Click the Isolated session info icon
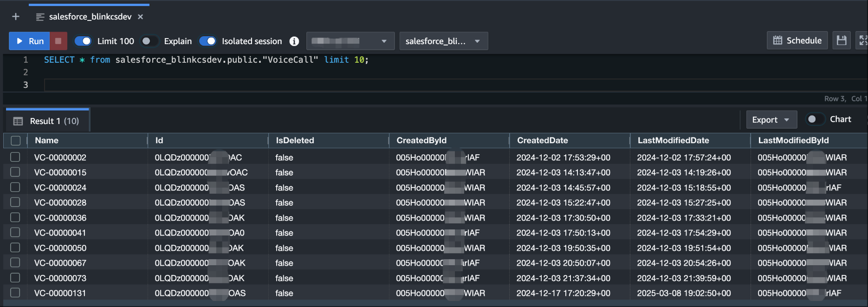 294,41
